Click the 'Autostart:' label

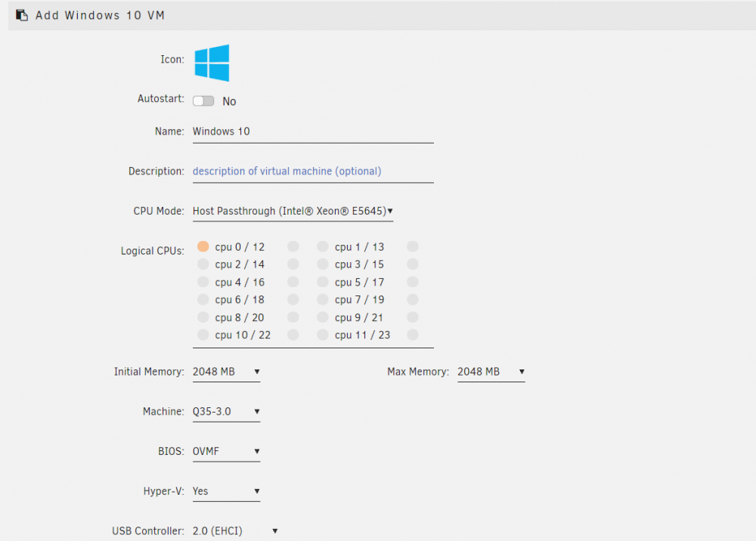pos(160,99)
